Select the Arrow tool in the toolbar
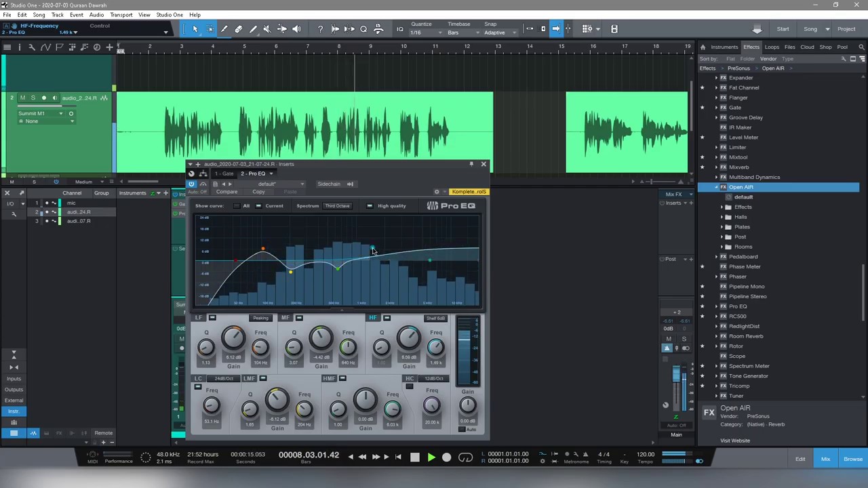The image size is (868, 488). coord(195,29)
